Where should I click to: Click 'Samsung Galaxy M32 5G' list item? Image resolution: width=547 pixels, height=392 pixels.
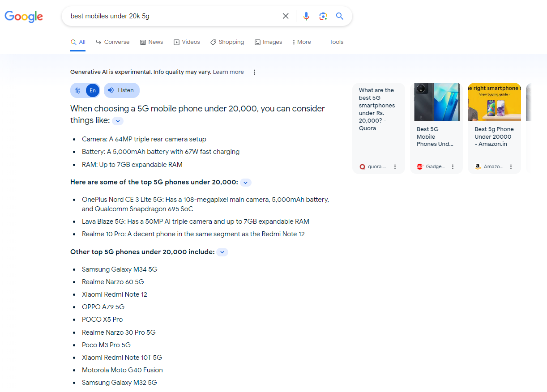click(x=120, y=383)
